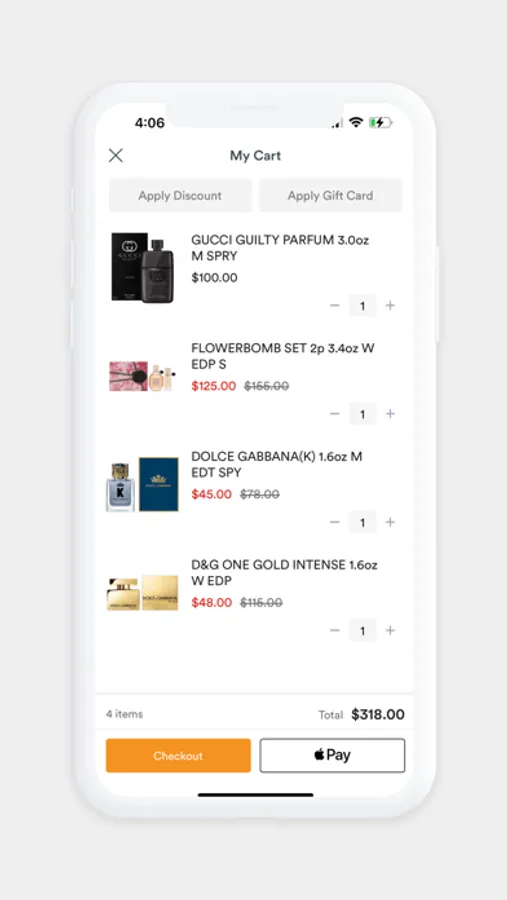This screenshot has width=507, height=900.
Task: Add one more D&G One Gold Intense
Action: [390, 631]
